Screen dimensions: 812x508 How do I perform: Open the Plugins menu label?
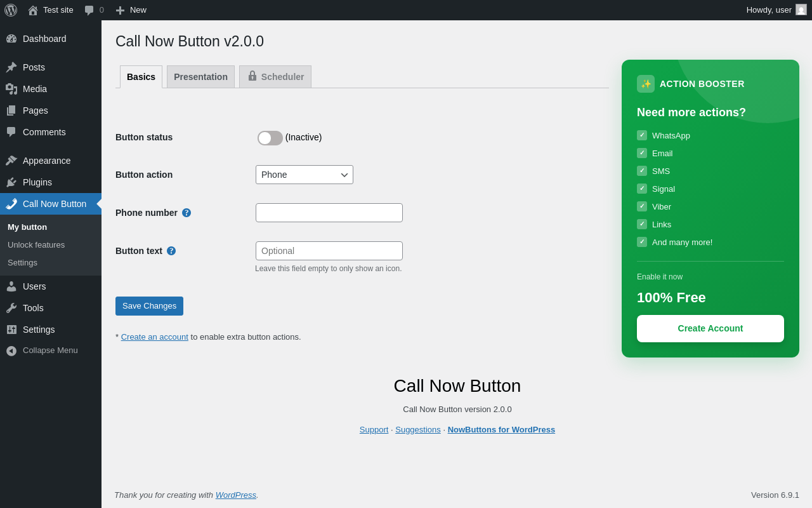[37, 182]
